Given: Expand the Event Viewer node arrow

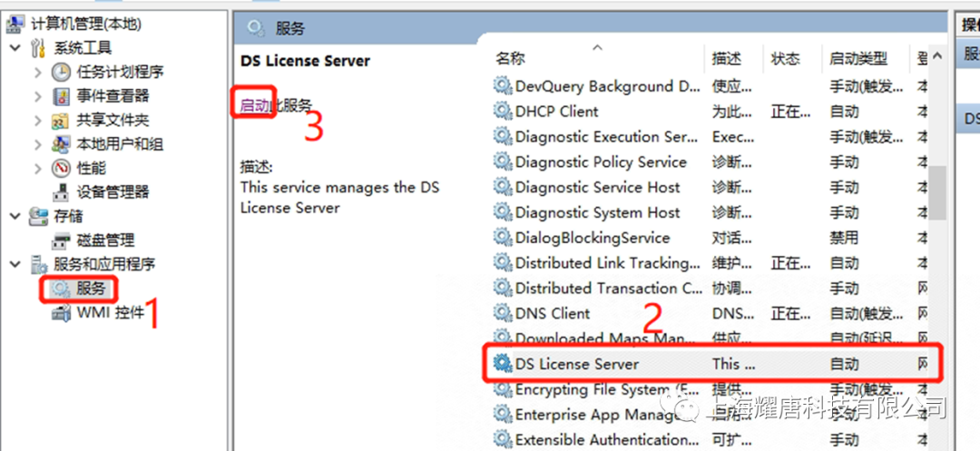Looking at the screenshot, I should 38,96.
